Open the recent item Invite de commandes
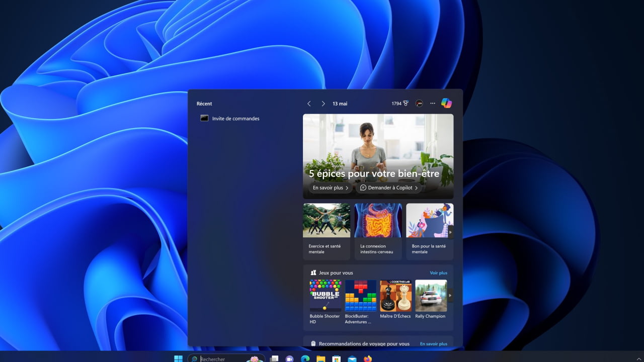 [235, 119]
